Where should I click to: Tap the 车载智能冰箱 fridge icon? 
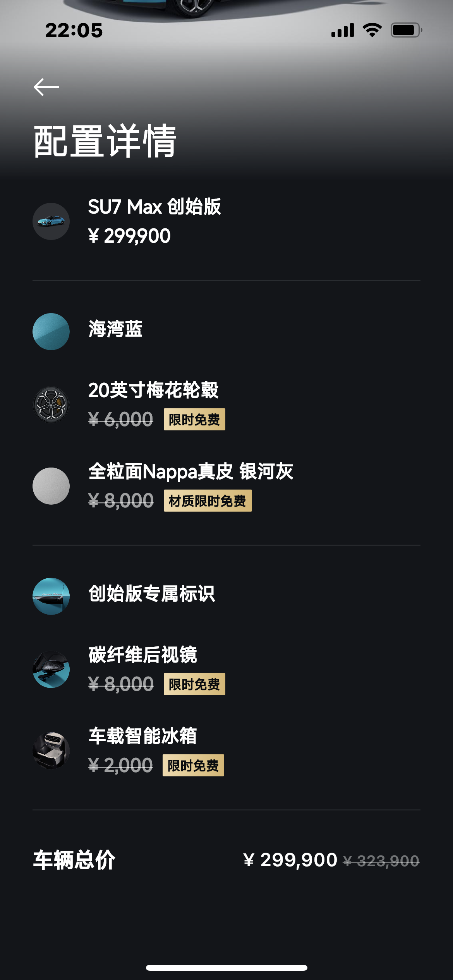click(51, 750)
